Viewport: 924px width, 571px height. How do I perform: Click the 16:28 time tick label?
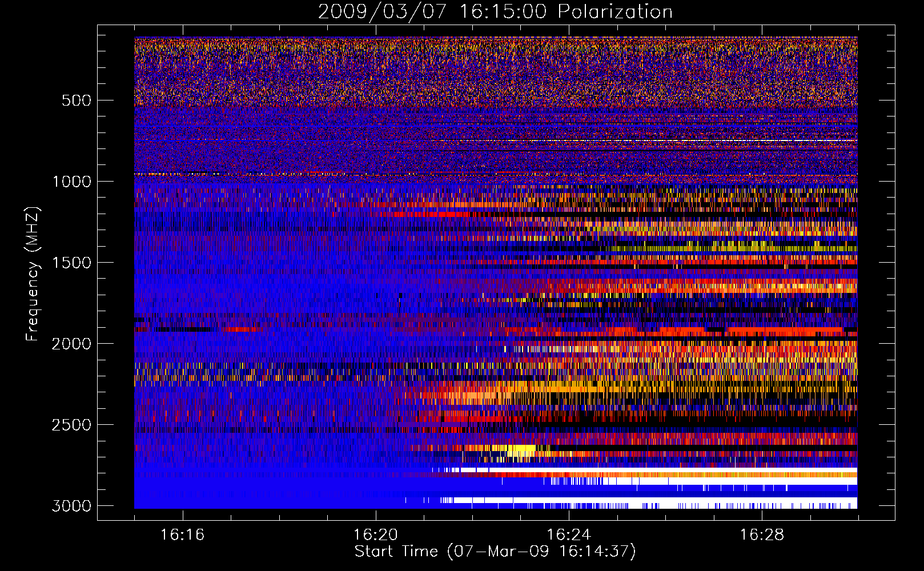pyautogui.click(x=762, y=534)
